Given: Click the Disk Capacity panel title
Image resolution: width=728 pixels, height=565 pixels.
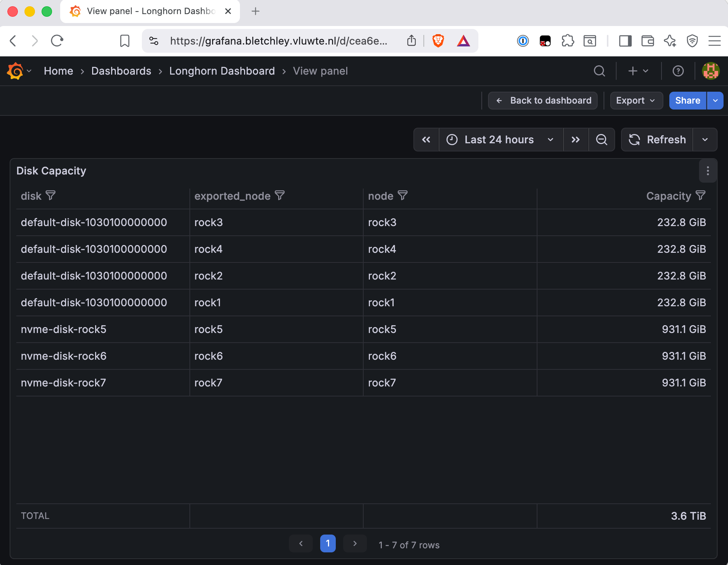Looking at the screenshot, I should click(x=51, y=171).
